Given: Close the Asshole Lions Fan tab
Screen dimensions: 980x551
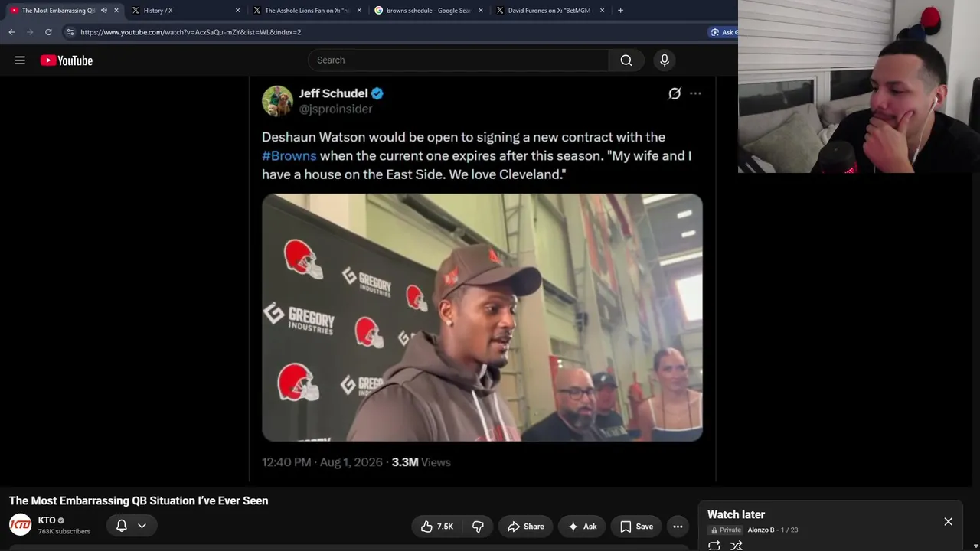Looking at the screenshot, I should [x=359, y=11].
